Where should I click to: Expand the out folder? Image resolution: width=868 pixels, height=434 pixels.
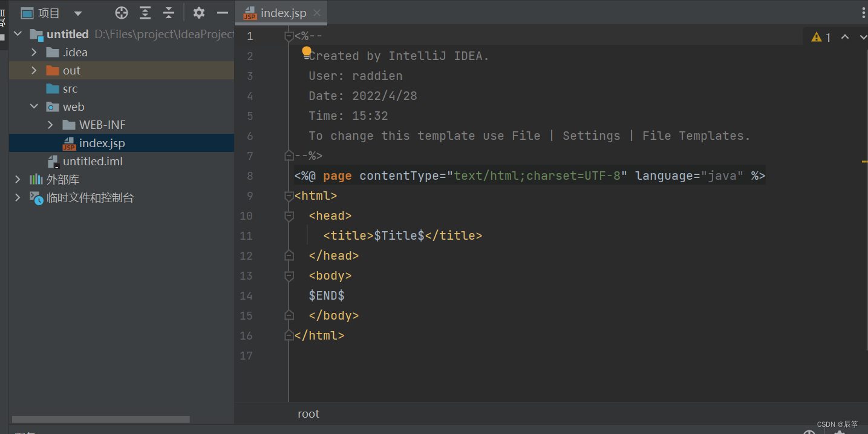(x=34, y=70)
